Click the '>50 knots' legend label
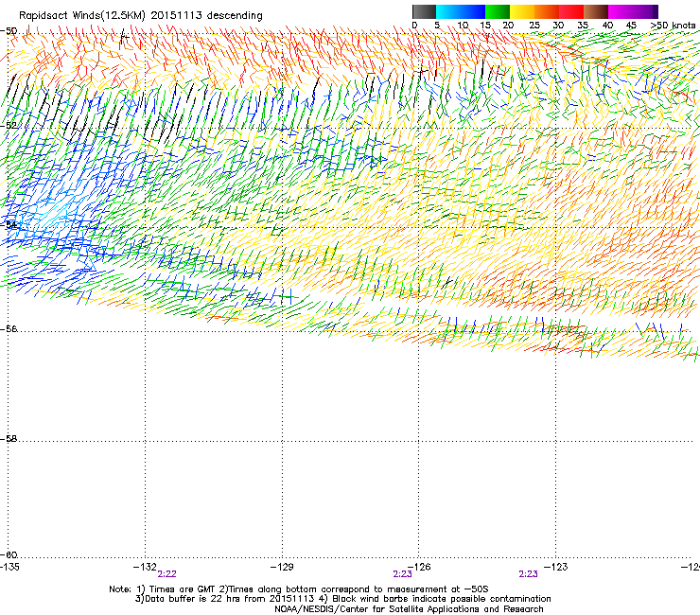The height and width of the screenshot is (615, 700). 674,26
